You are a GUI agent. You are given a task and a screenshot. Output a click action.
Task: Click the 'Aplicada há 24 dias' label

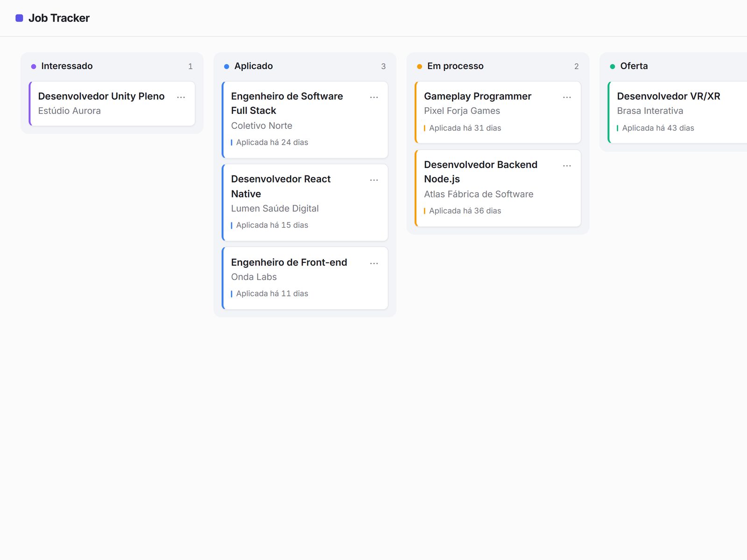tap(272, 142)
